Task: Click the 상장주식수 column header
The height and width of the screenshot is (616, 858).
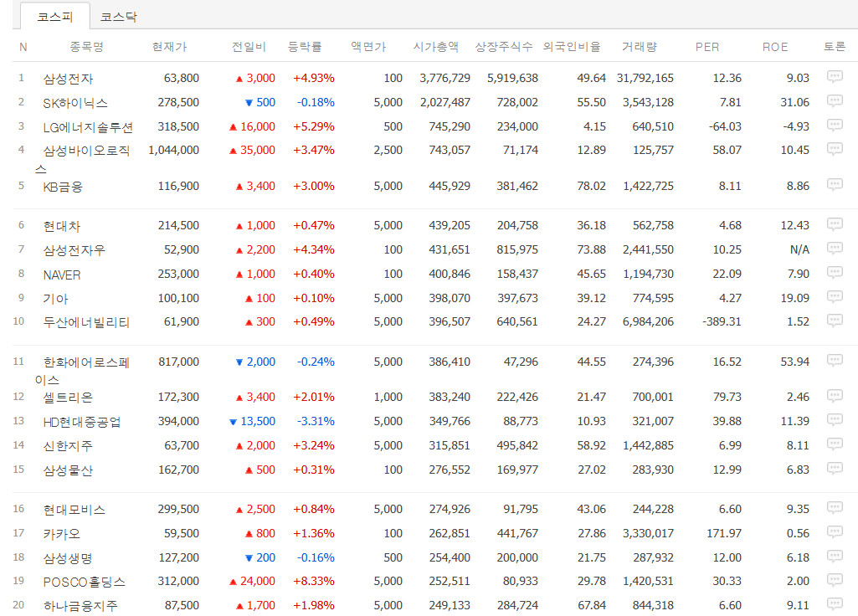Action: click(504, 47)
